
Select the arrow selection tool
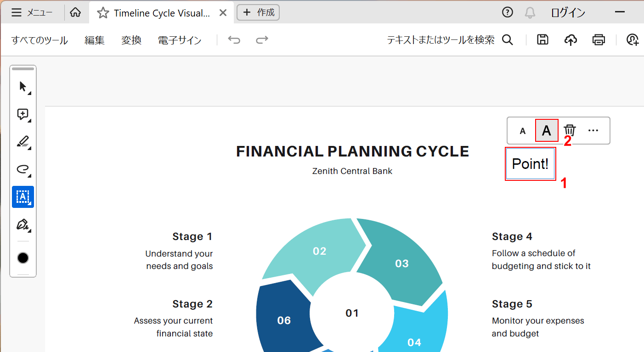[23, 86]
